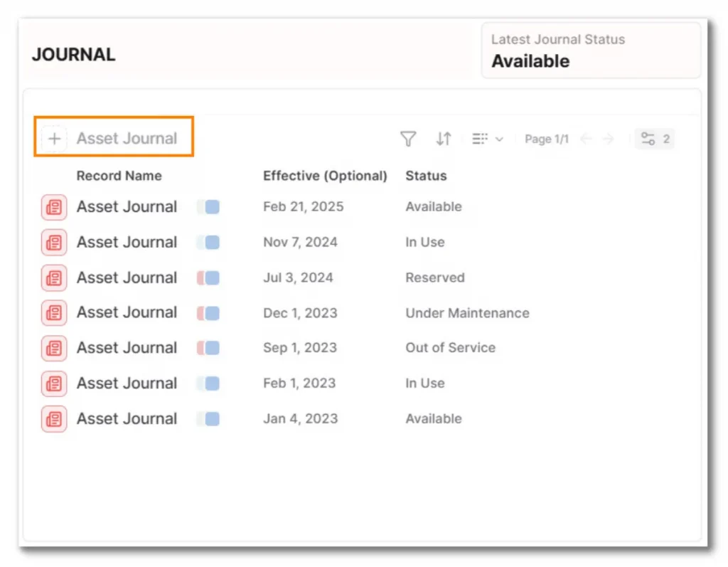
Task: Click the Effective (Optional) column header
Action: 325,176
